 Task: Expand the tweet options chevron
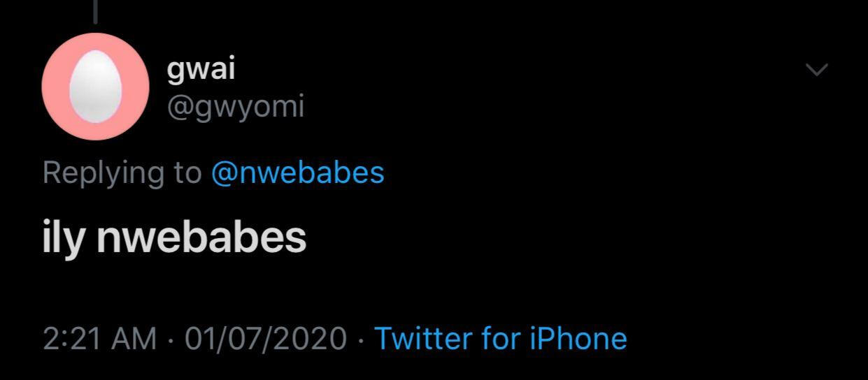click(x=817, y=69)
